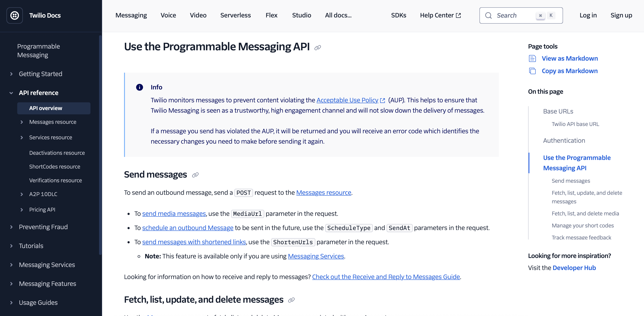Collapse the API reference section

pyautogui.click(x=11, y=93)
